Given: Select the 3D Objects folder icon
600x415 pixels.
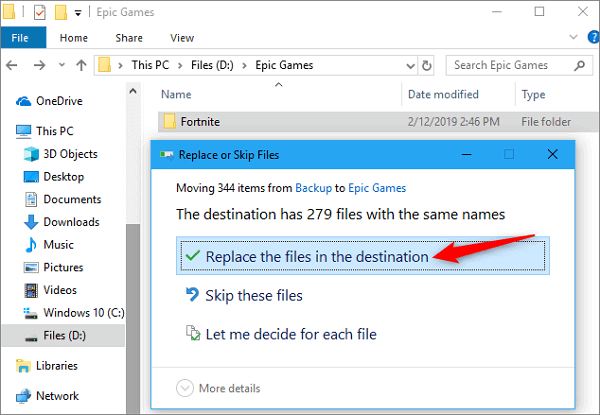Looking at the screenshot, I should pos(29,154).
